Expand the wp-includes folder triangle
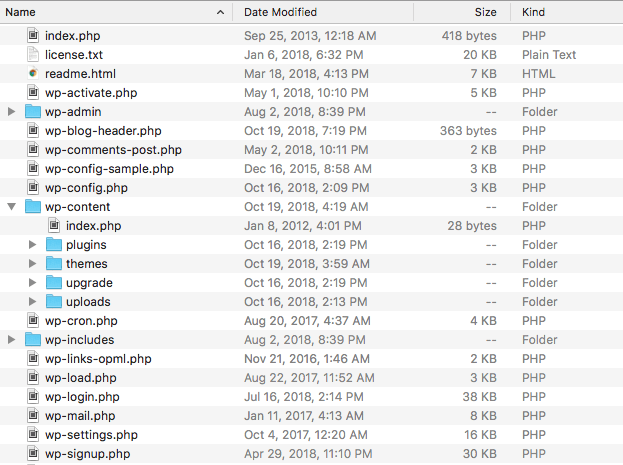 (x=12, y=340)
